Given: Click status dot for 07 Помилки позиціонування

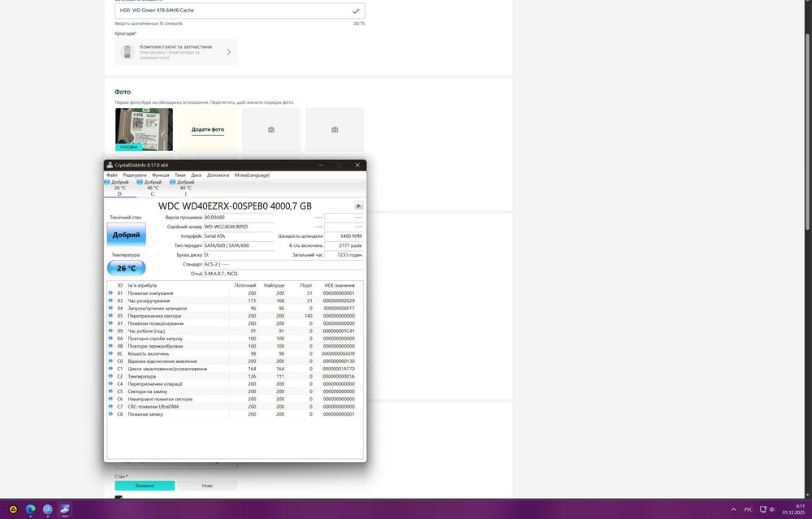Looking at the screenshot, I should point(110,323).
